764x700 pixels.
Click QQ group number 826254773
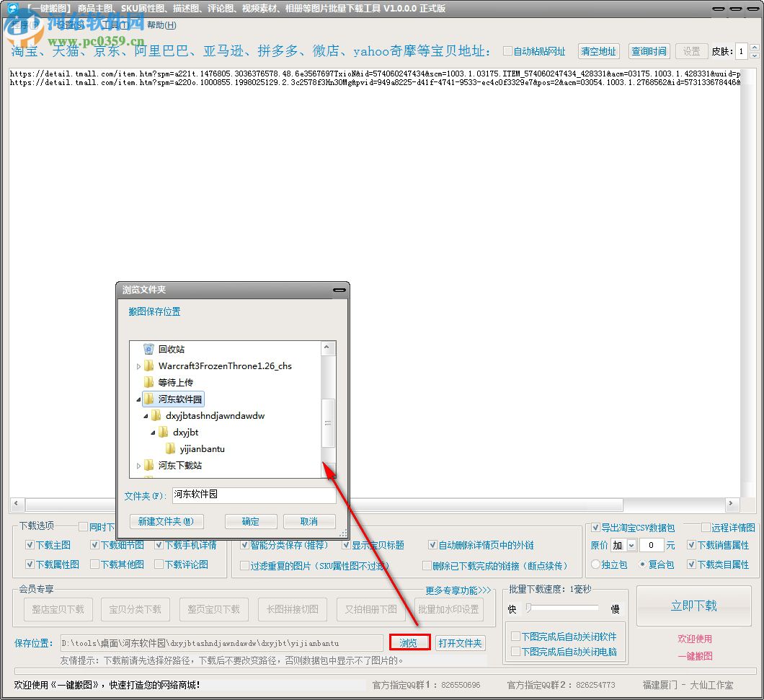click(x=595, y=685)
